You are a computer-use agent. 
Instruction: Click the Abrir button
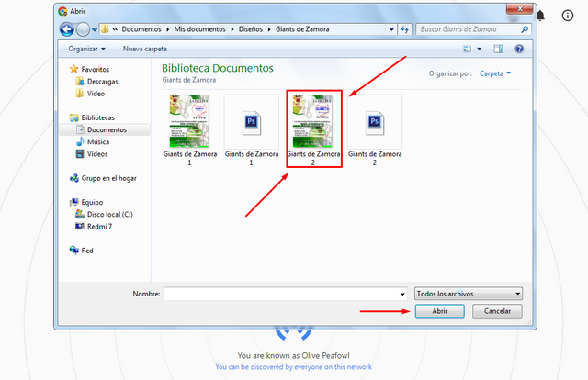point(439,311)
